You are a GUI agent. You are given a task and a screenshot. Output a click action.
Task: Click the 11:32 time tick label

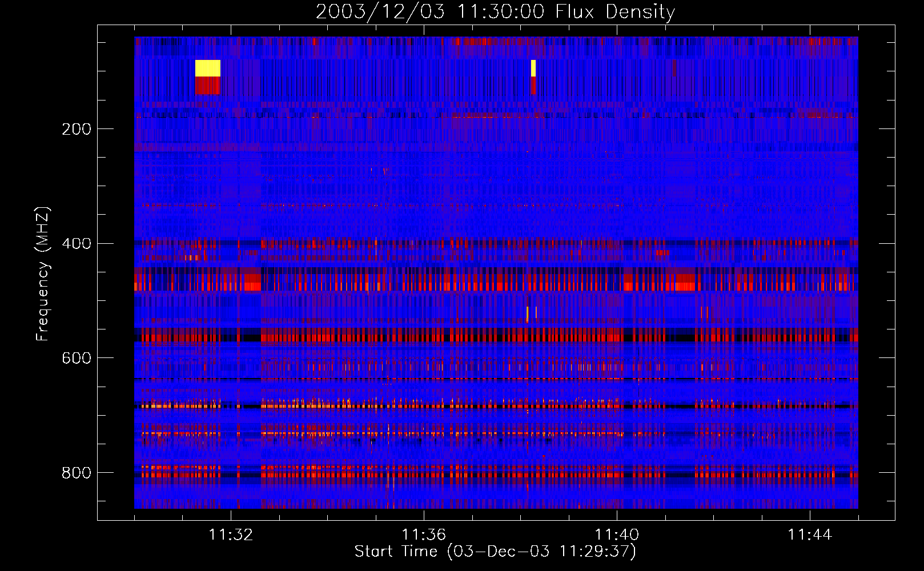click(x=231, y=535)
